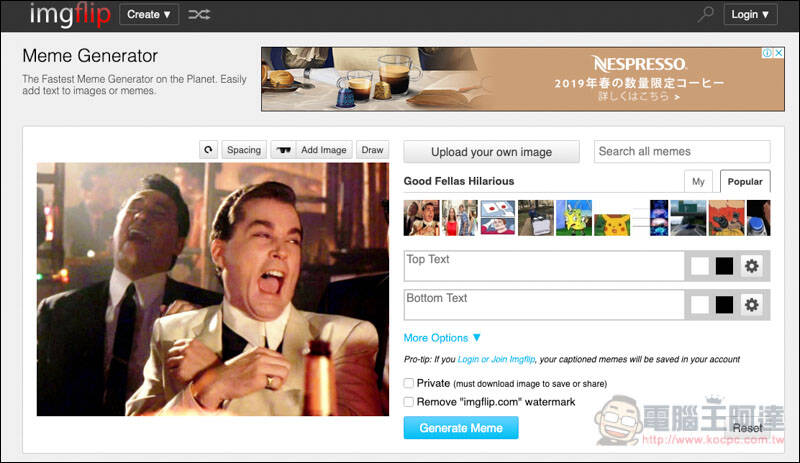Pick the black swatch for Bottom Text
800x463 pixels.
pos(724,305)
